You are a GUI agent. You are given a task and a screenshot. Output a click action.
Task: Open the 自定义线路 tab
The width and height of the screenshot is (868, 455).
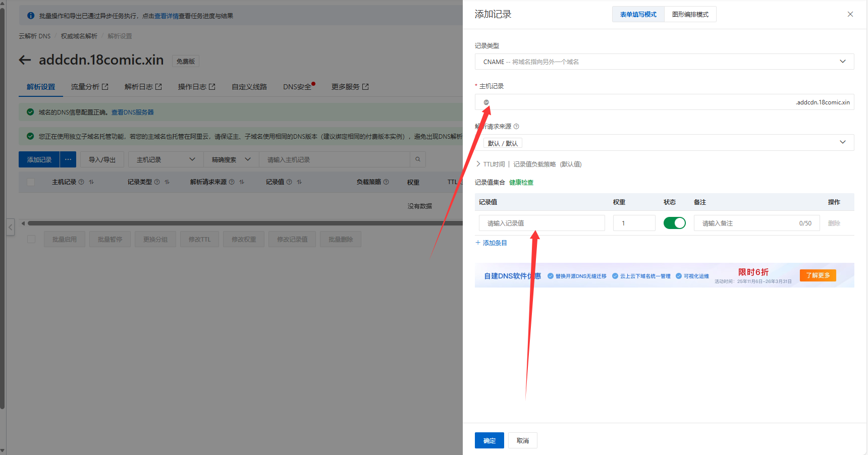click(249, 87)
